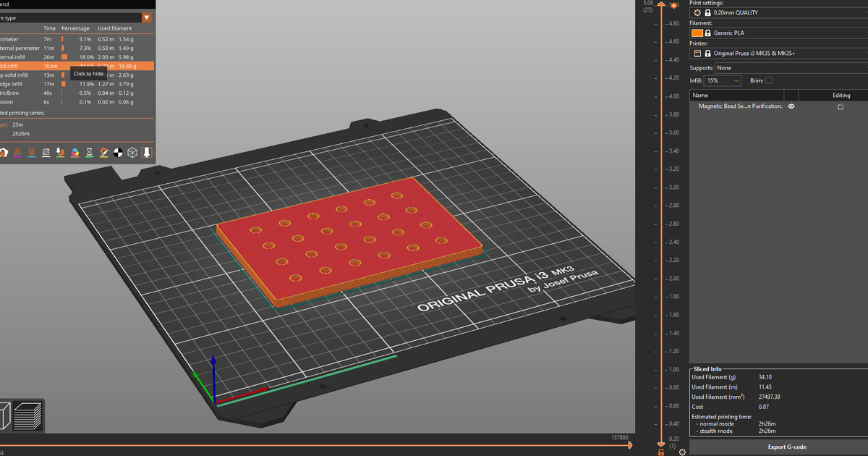Click the add color change plus marker on slider
The image size is (868, 456).
pyautogui.click(x=674, y=6)
